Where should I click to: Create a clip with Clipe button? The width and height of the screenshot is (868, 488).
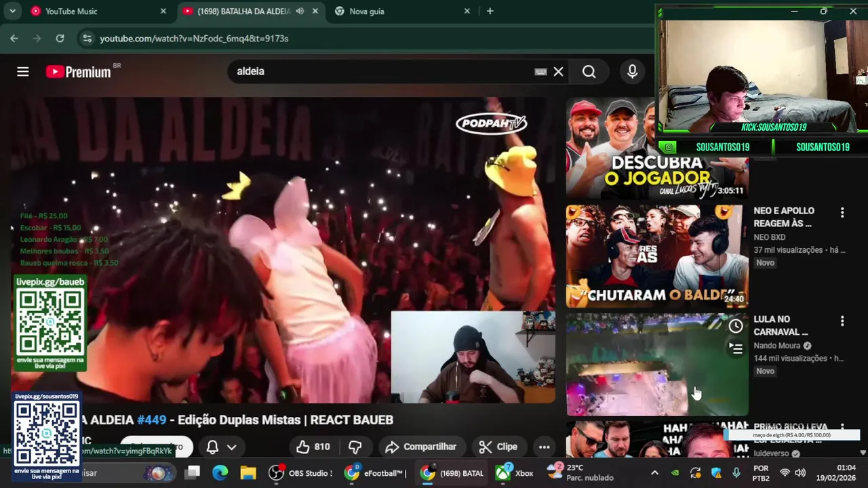pos(498,447)
